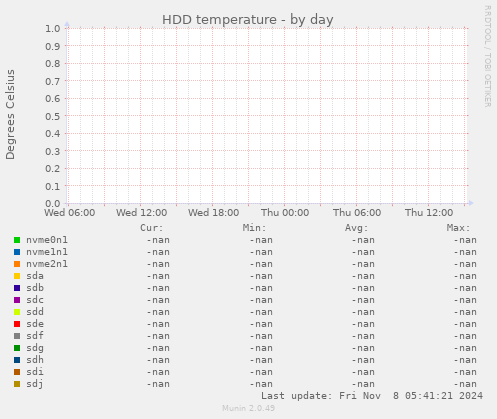Select the nvme2n1 legend label

tap(47, 264)
